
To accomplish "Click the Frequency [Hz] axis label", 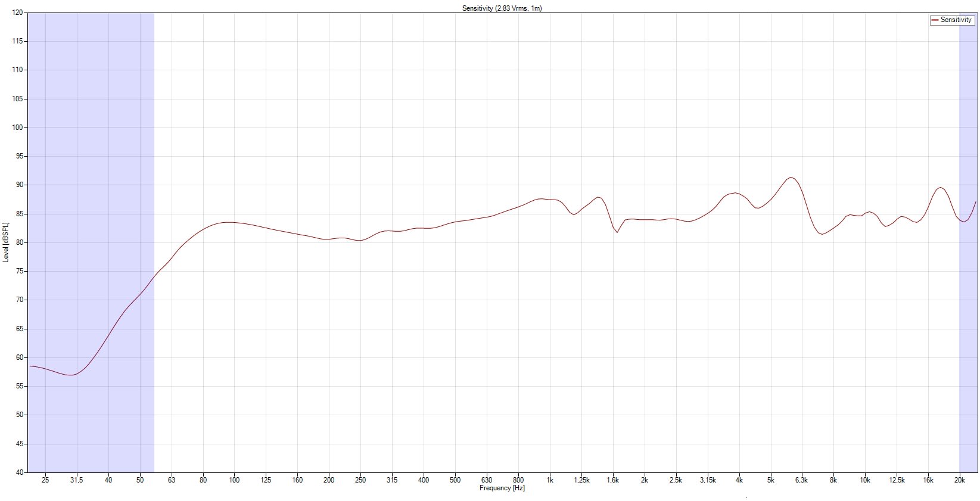I will 502,488.
